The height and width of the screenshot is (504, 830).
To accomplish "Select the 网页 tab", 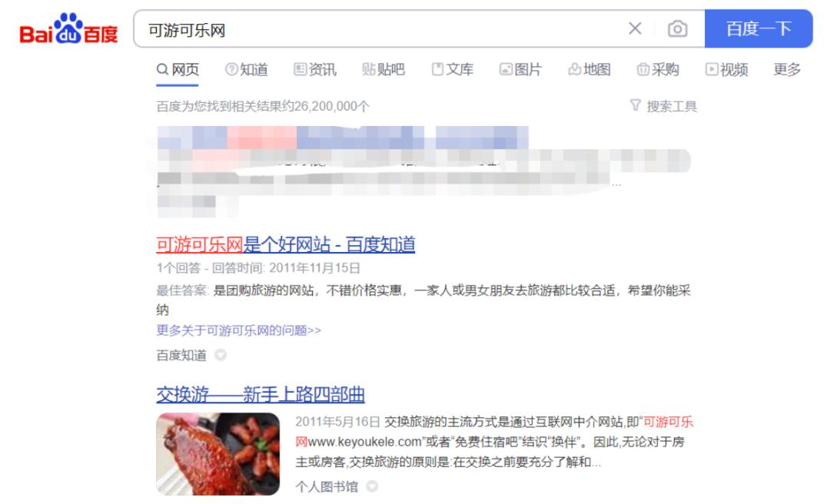I will (178, 69).
